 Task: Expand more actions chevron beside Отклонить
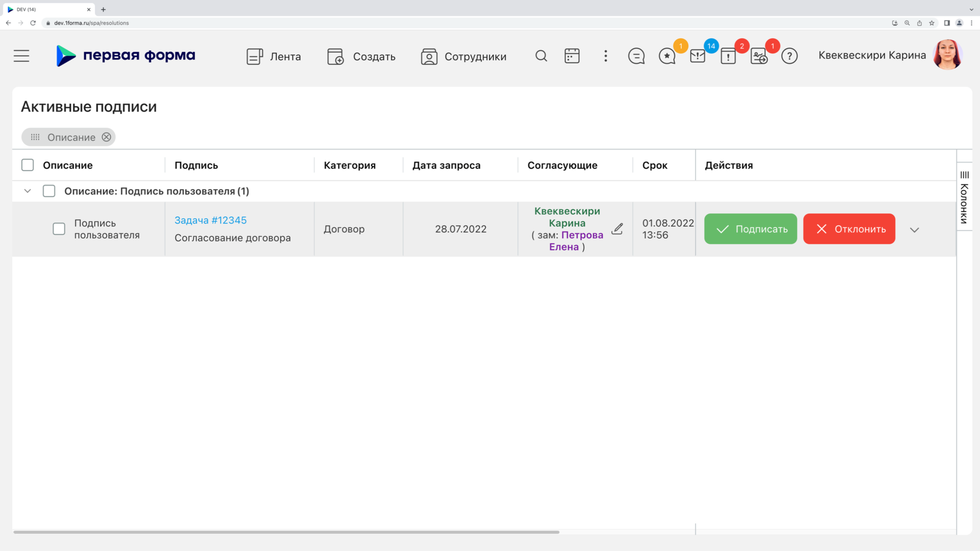tap(914, 230)
